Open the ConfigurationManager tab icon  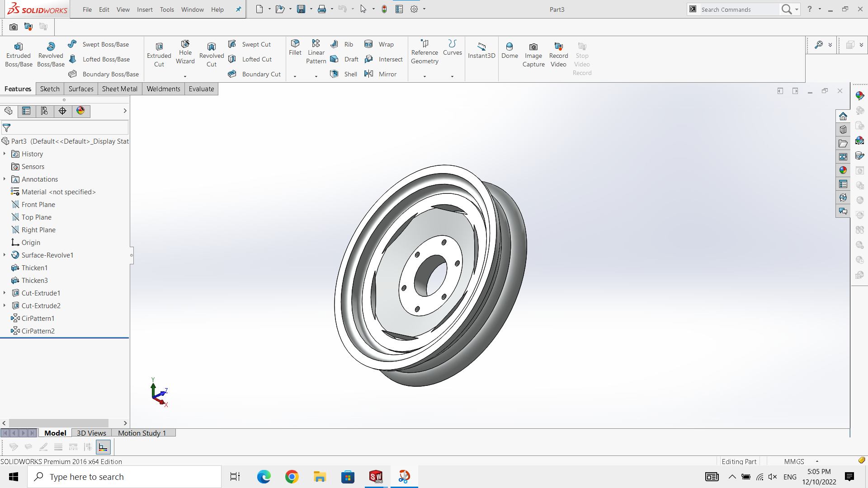[x=44, y=111]
